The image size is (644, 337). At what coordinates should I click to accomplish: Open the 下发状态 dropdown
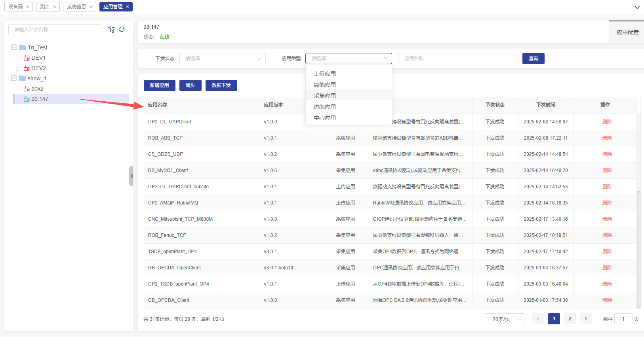(x=222, y=59)
